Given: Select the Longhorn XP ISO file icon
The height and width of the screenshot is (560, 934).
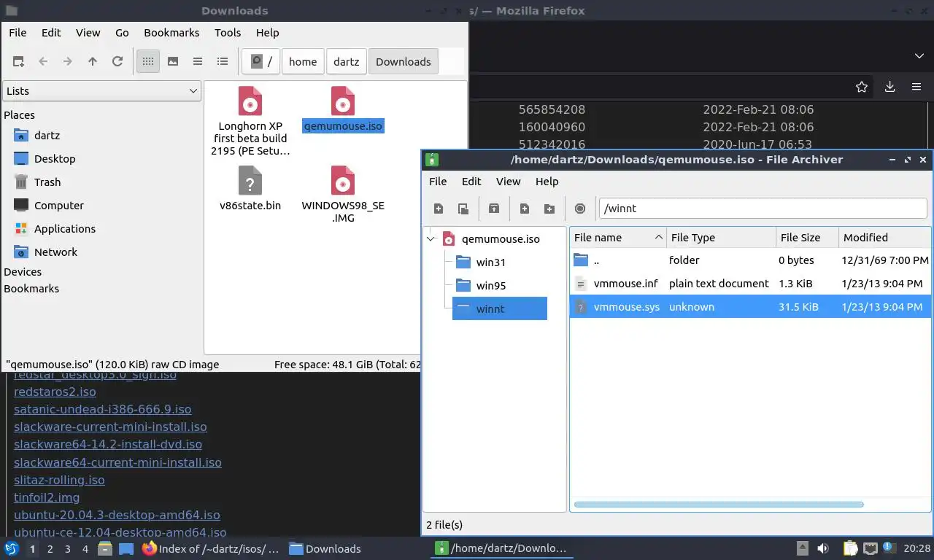Looking at the screenshot, I should point(250,101).
